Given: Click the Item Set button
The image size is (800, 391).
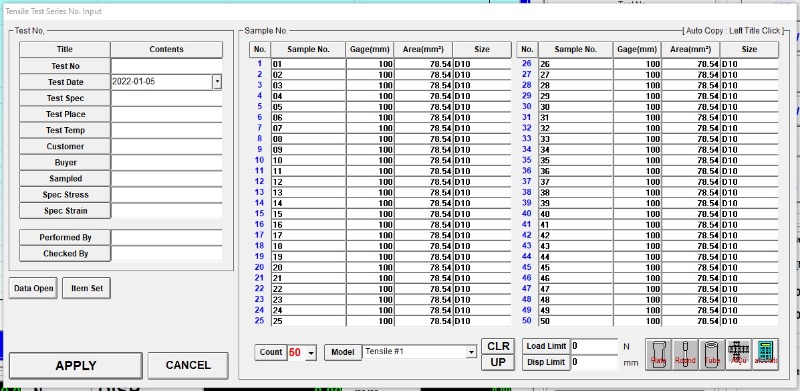Looking at the screenshot, I should (x=86, y=288).
